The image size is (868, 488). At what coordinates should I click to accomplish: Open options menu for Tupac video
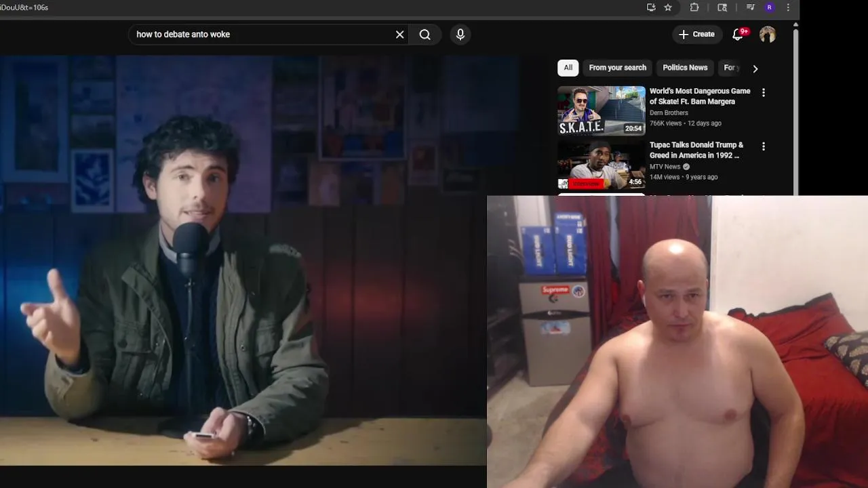click(x=764, y=146)
